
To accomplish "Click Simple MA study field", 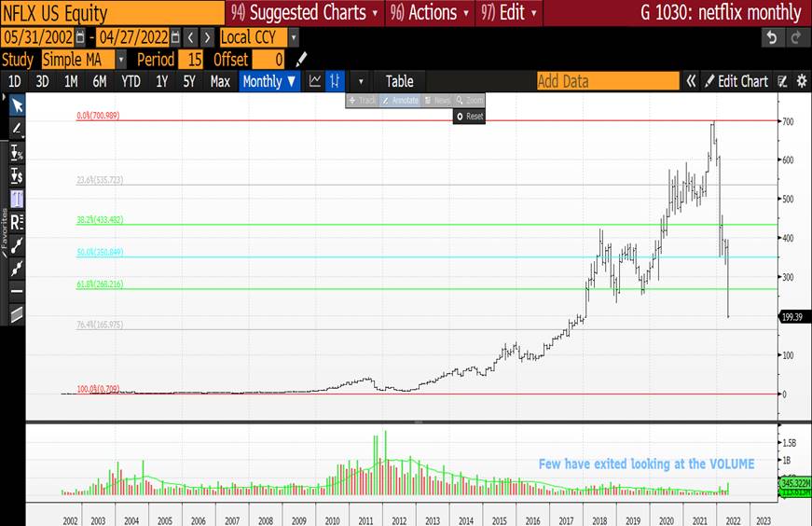I will click(78, 60).
